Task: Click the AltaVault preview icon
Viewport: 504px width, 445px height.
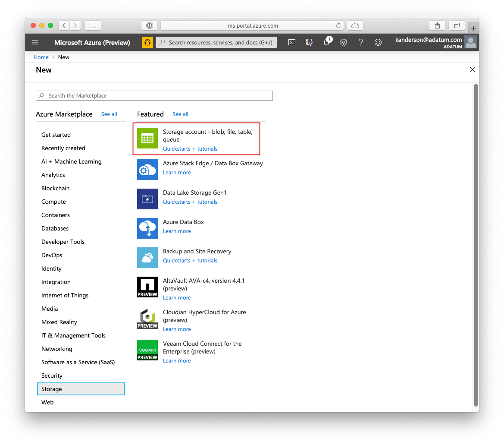Action: pos(147,287)
